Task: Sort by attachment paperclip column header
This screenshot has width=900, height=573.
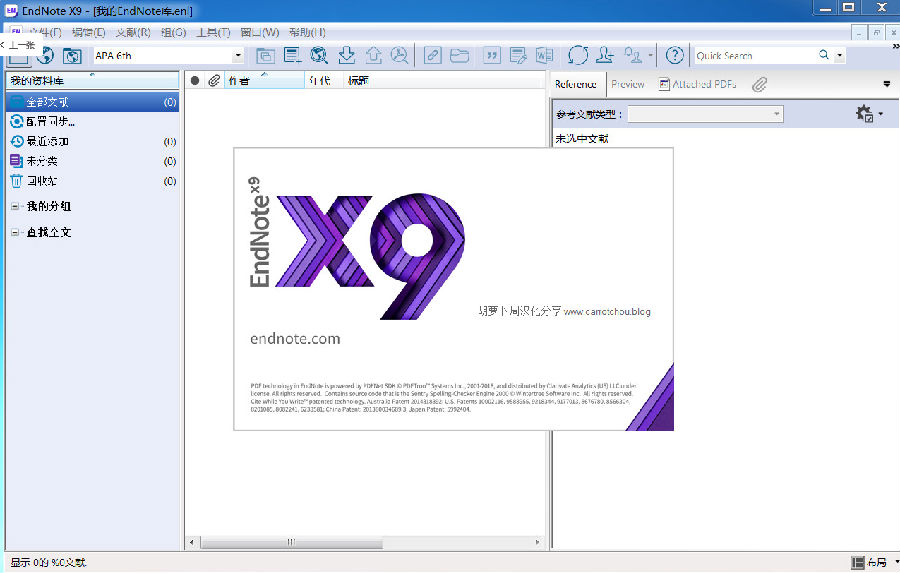Action: 214,81
